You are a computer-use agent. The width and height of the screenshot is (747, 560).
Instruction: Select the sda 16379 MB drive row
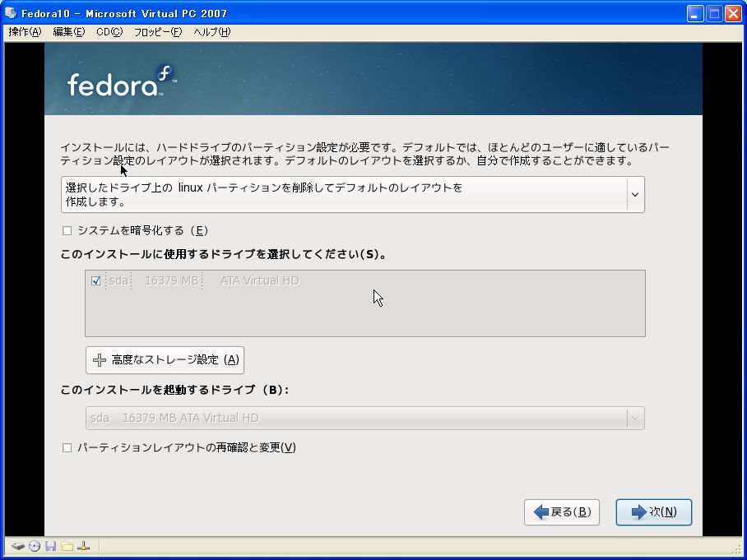click(365, 281)
